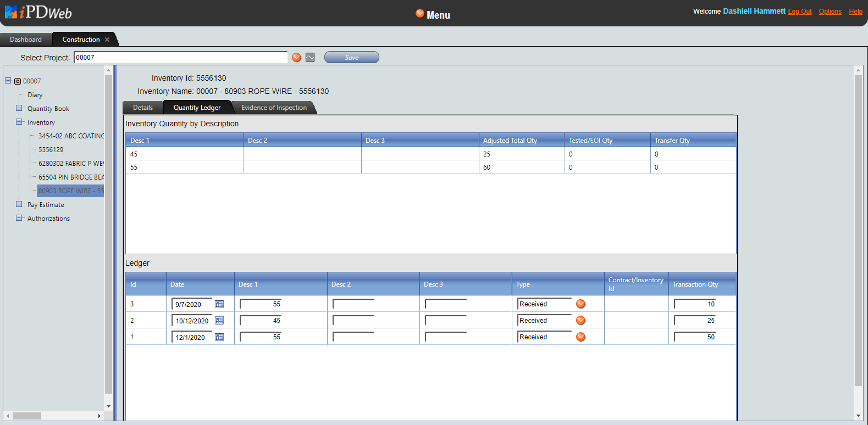
Task: Open Type dropdown for ledger row 1
Action: [580, 337]
